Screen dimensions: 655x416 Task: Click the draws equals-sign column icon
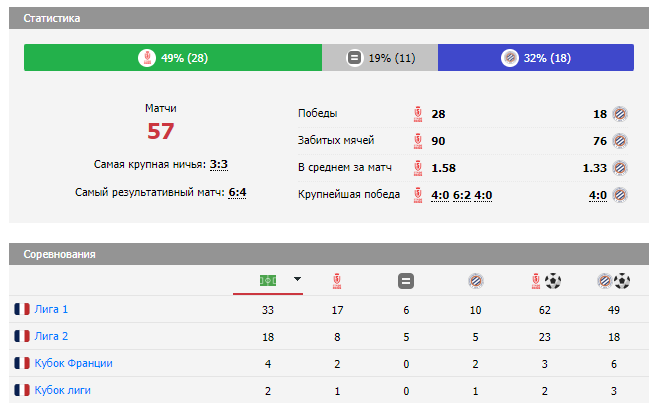tap(406, 281)
